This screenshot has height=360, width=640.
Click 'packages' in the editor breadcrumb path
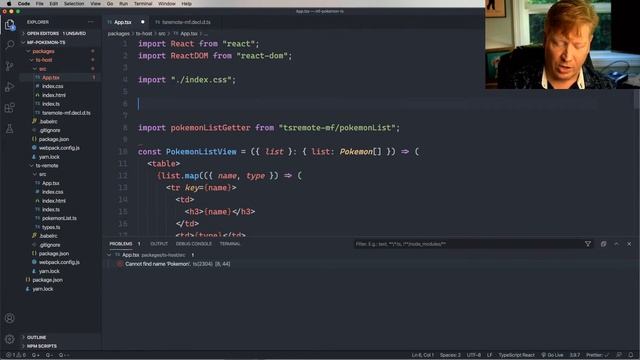pyautogui.click(x=118, y=34)
